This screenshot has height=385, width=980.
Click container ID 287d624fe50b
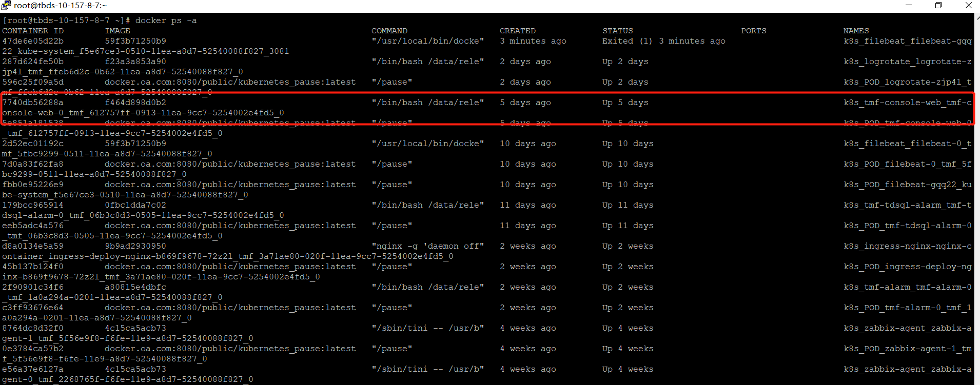point(33,62)
